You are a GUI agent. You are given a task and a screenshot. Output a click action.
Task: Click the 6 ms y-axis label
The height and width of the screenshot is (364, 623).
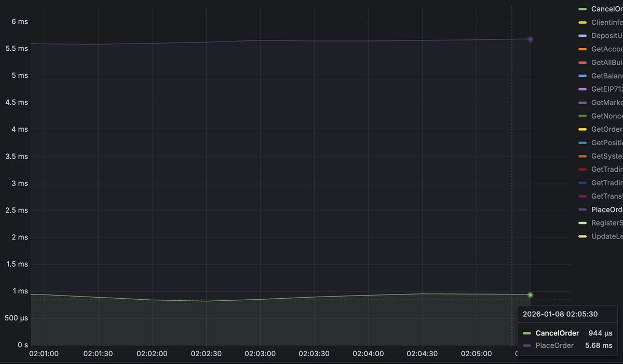pos(20,21)
